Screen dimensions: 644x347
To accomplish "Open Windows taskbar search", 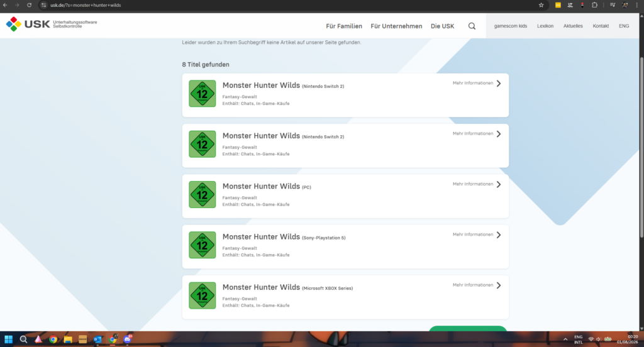I will pos(23,339).
